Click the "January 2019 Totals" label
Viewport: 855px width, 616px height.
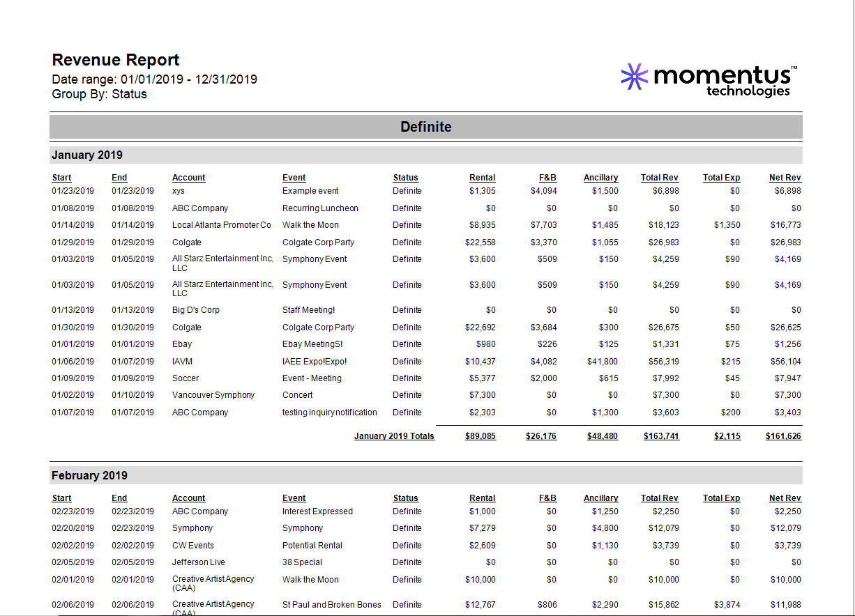(x=394, y=436)
